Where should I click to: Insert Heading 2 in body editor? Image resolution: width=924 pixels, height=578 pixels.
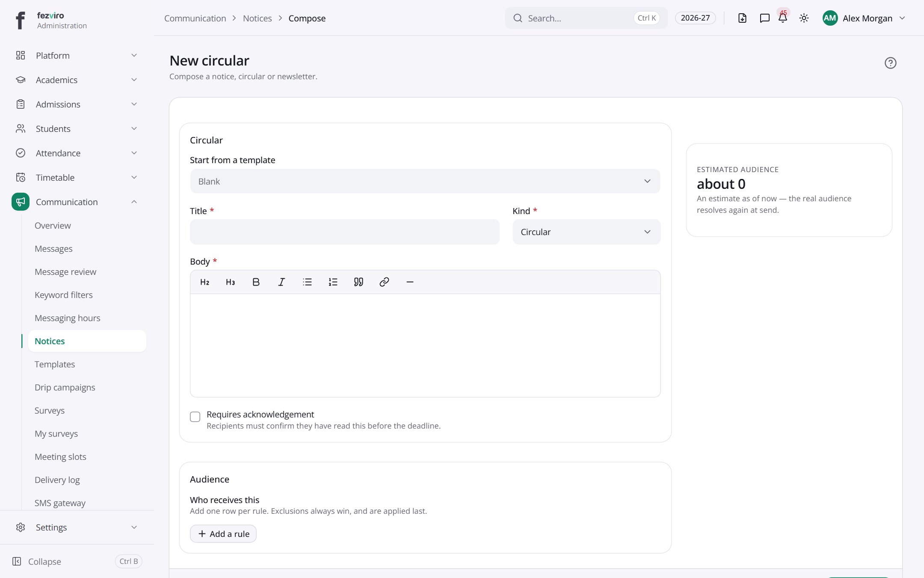tap(204, 282)
